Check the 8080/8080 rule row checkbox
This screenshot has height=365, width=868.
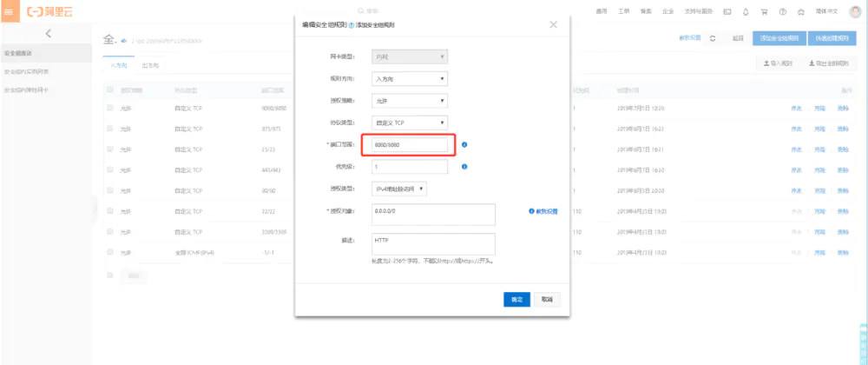point(109,108)
